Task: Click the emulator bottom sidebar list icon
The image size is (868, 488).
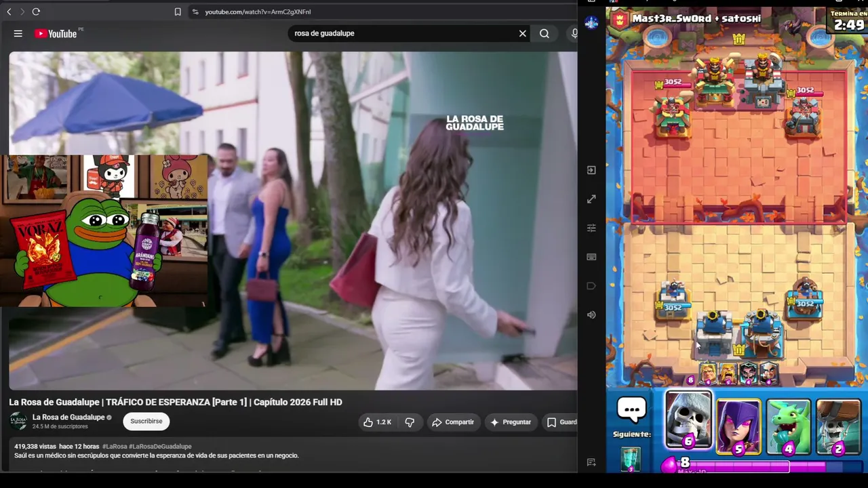Action: pos(591,462)
